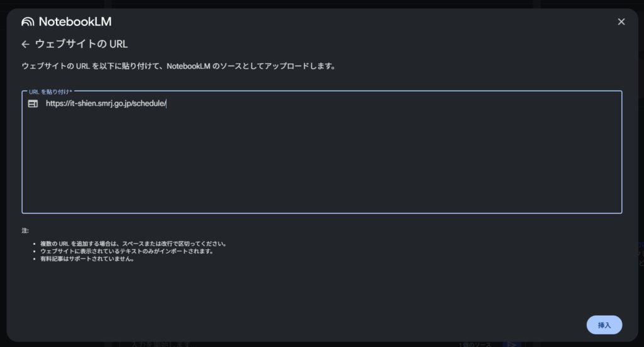This screenshot has width=644, height=347.
Task: Click the note about paid articles unsupported
Action: pyautogui.click(x=87, y=259)
